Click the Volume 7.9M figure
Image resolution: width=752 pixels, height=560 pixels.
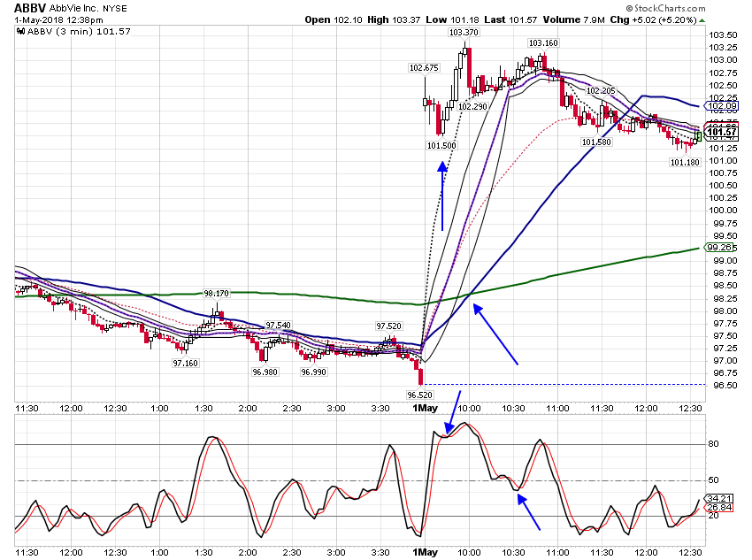573,19
